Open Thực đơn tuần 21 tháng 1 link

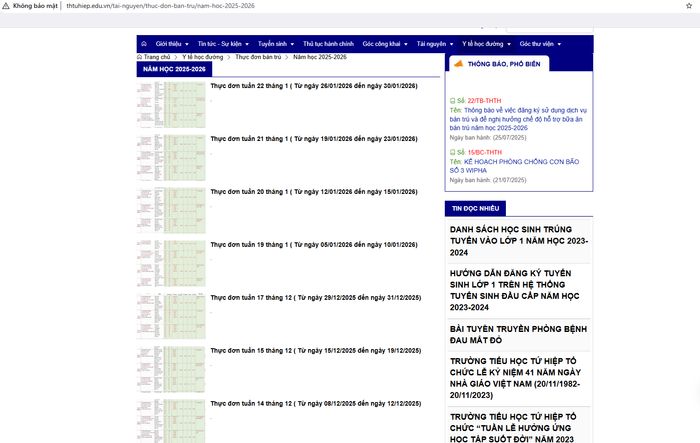pos(314,139)
